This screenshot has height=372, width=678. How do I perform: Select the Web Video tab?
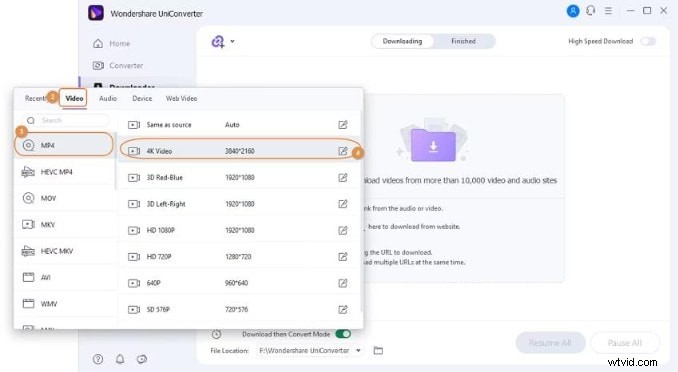point(181,98)
